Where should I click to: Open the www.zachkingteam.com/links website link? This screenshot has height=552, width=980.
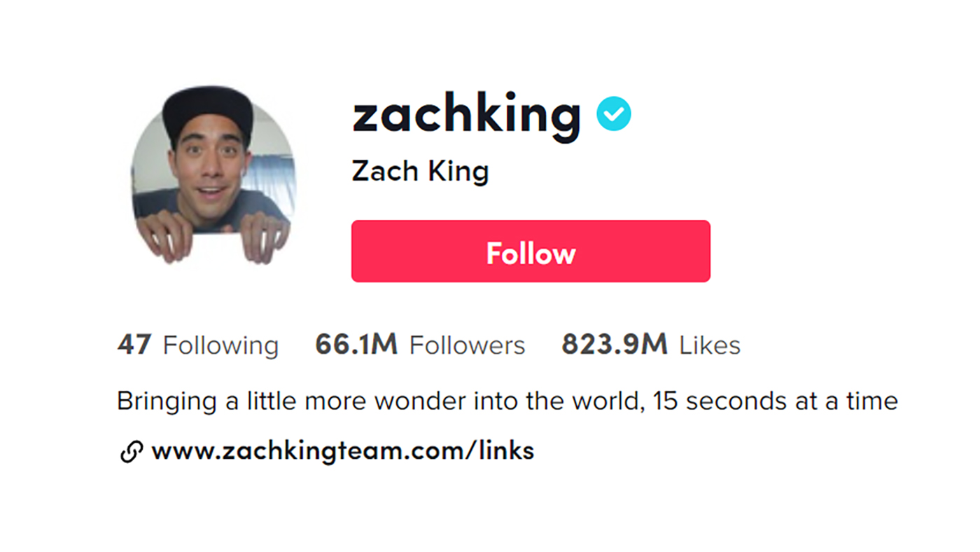click(342, 450)
